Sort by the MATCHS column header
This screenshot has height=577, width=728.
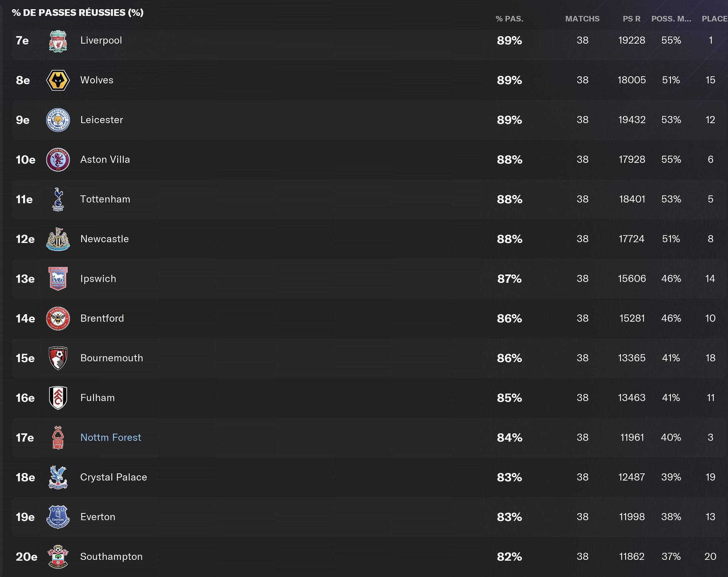pyautogui.click(x=582, y=19)
